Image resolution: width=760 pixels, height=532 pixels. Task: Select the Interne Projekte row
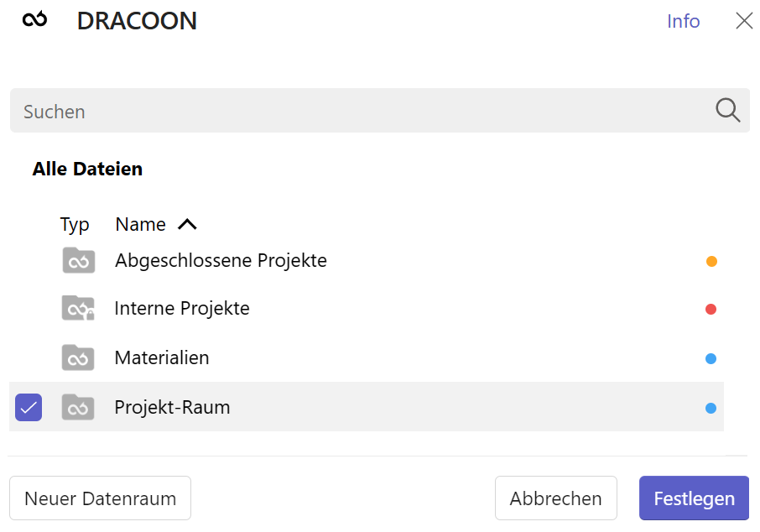[x=367, y=309]
